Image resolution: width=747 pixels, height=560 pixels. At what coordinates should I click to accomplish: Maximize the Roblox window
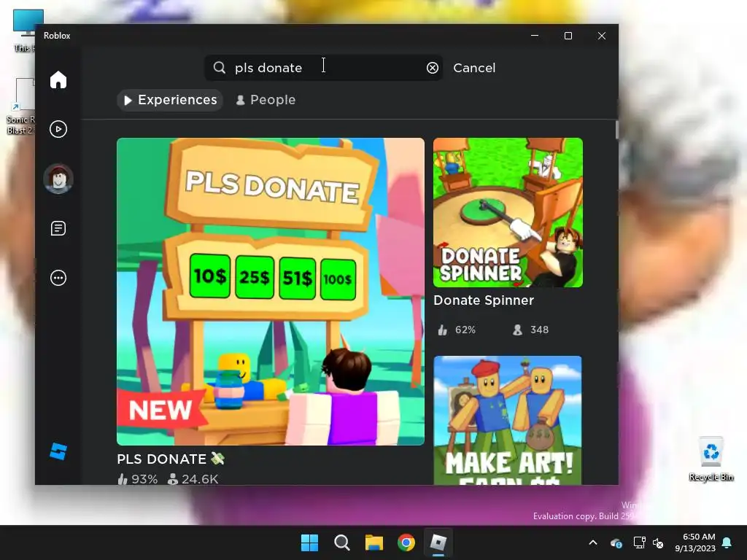click(568, 36)
